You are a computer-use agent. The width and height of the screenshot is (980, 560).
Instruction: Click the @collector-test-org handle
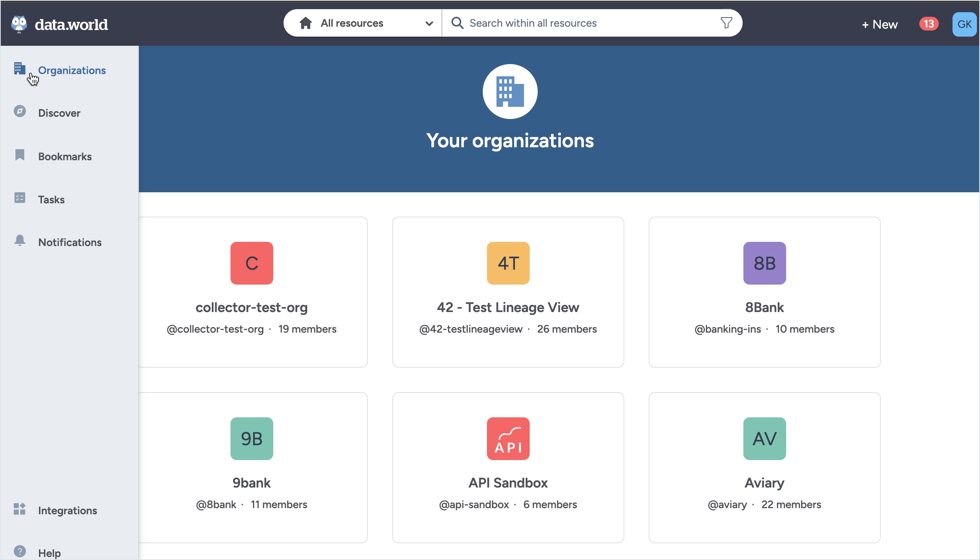(215, 329)
